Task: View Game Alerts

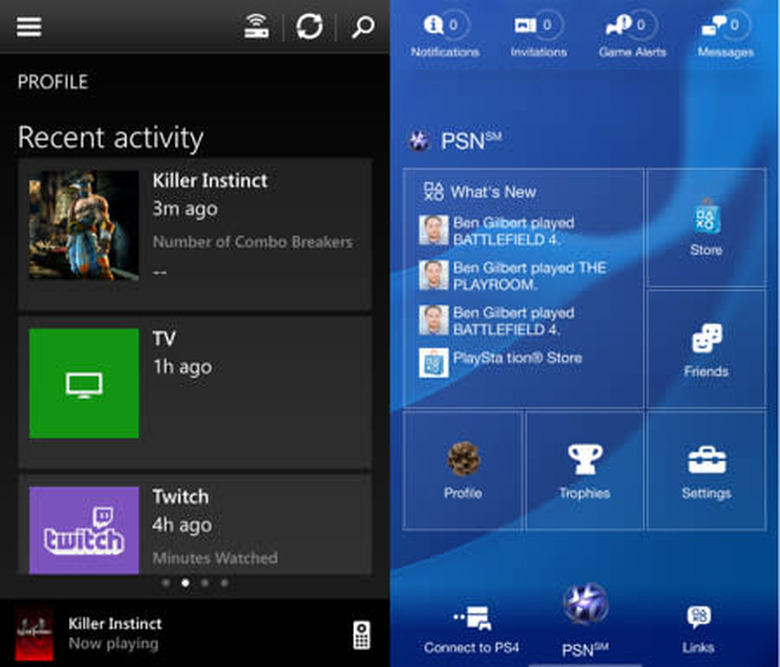Action: (632, 35)
